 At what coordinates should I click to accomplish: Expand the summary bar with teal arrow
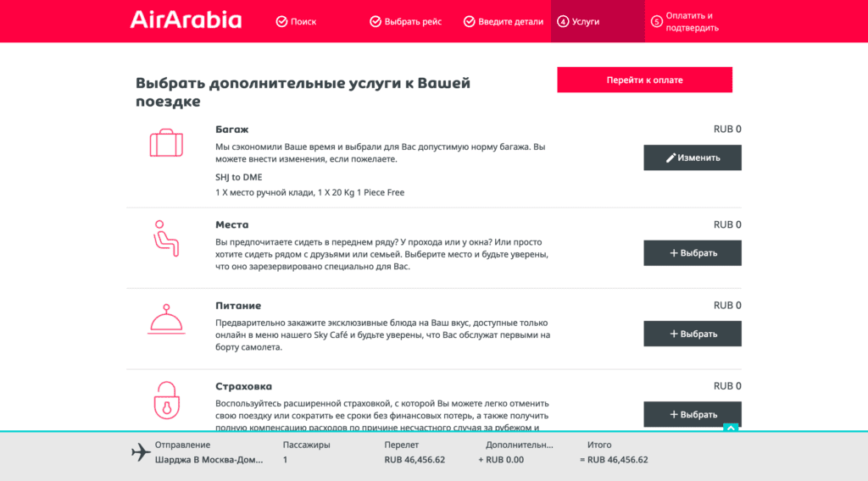[731, 428]
